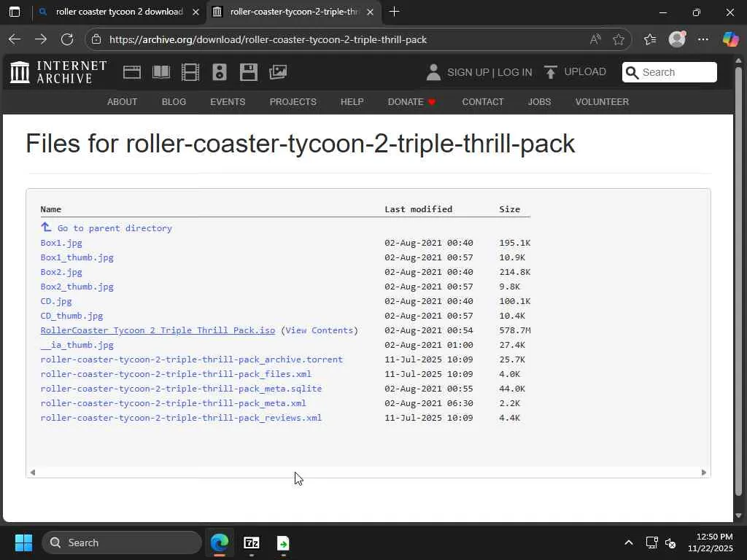Open the VOLUNTEER menu item
This screenshot has height=560, width=747.
point(602,102)
